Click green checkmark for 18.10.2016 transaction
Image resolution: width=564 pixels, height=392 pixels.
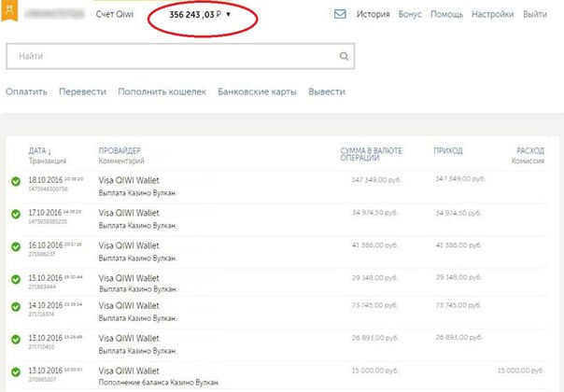(x=16, y=181)
